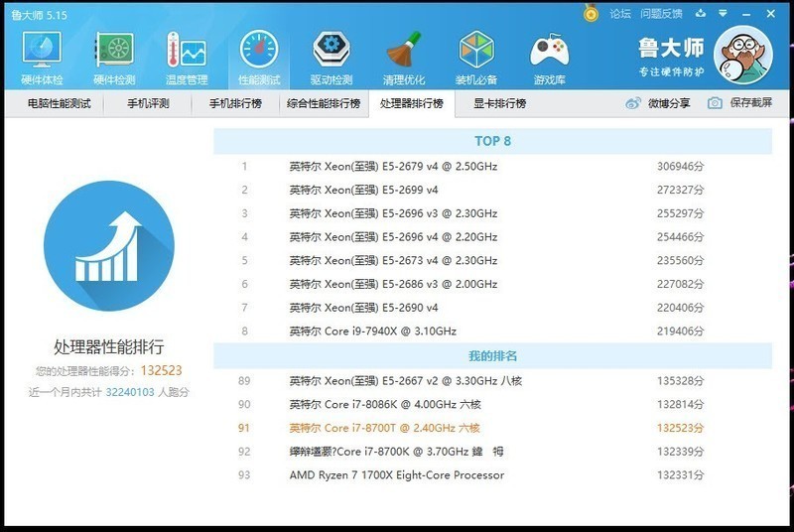Switch to 手机排行榜 tab

point(235,103)
